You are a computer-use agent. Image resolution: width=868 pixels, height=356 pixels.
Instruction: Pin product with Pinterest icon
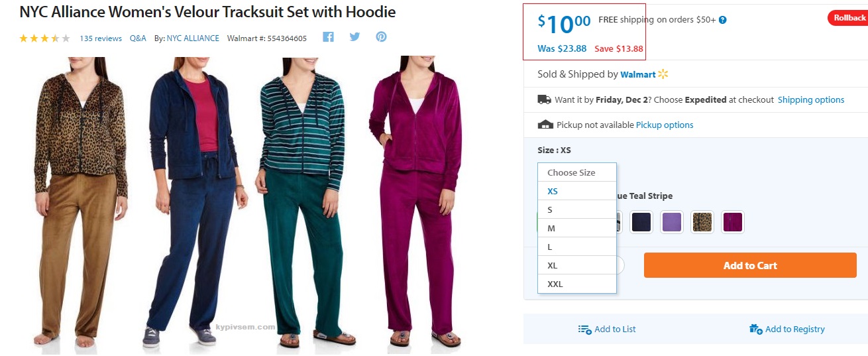click(381, 37)
